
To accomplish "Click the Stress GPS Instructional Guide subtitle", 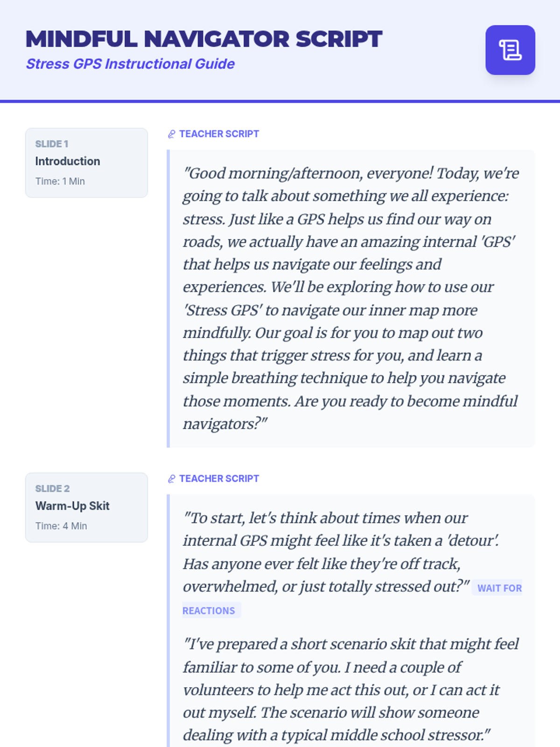I will (130, 64).
